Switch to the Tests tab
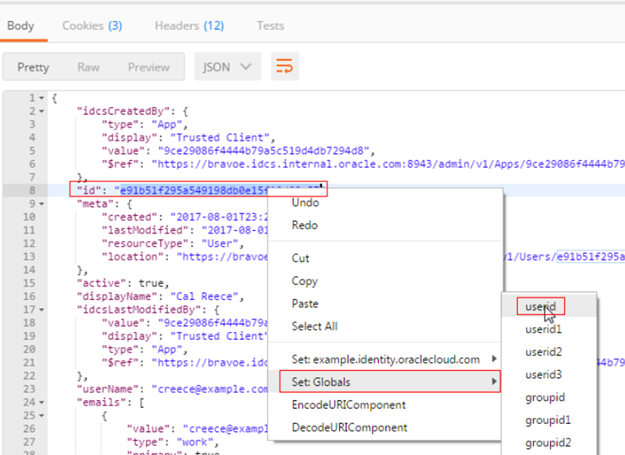The width and height of the screenshot is (625, 455). (270, 26)
